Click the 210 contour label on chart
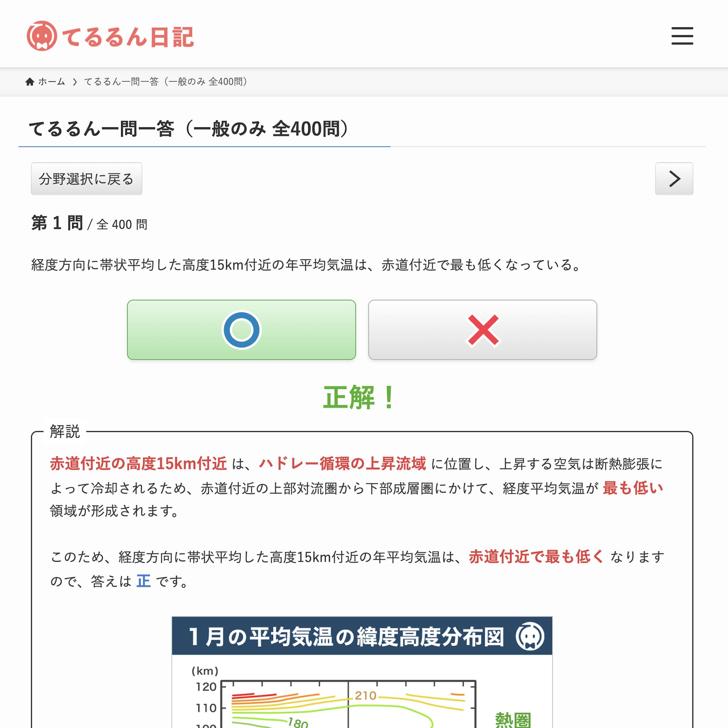Image resolution: width=728 pixels, height=728 pixels. [365, 696]
